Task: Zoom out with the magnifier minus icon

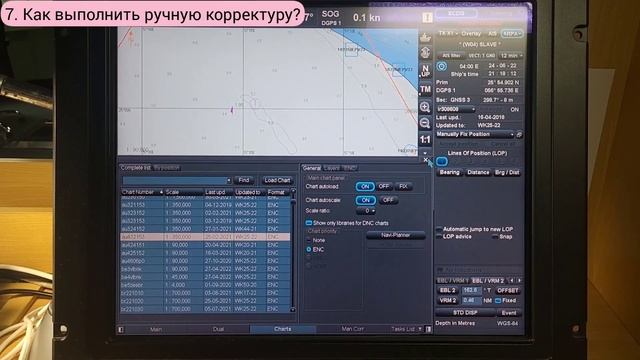Action: coord(425,123)
